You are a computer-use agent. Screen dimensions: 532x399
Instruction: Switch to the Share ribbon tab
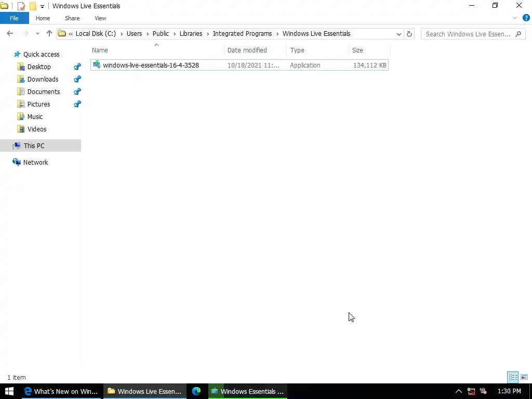coord(72,18)
